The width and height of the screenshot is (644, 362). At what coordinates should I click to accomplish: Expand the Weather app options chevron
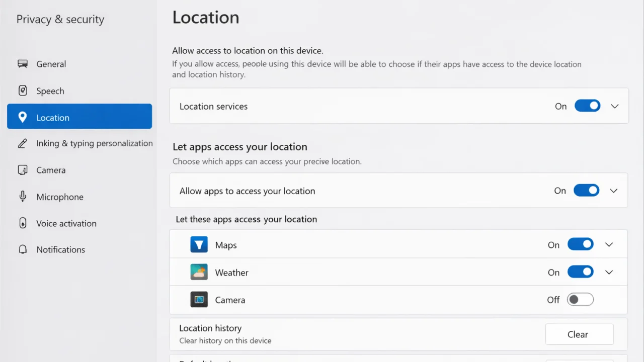point(609,272)
